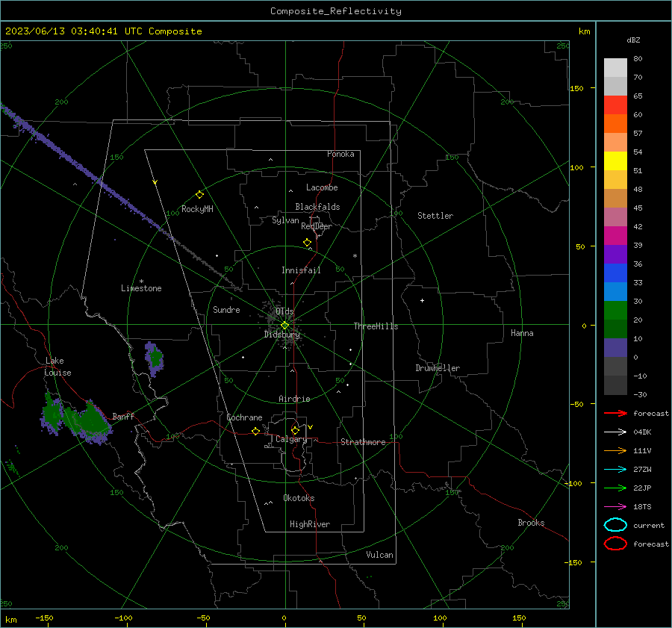Click the yellow V marker northeast of Calgary

pyautogui.click(x=310, y=427)
